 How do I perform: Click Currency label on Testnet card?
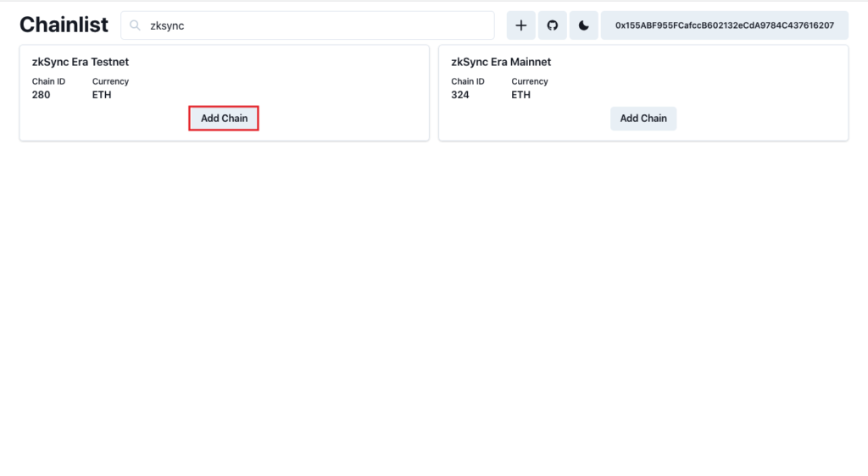(111, 81)
